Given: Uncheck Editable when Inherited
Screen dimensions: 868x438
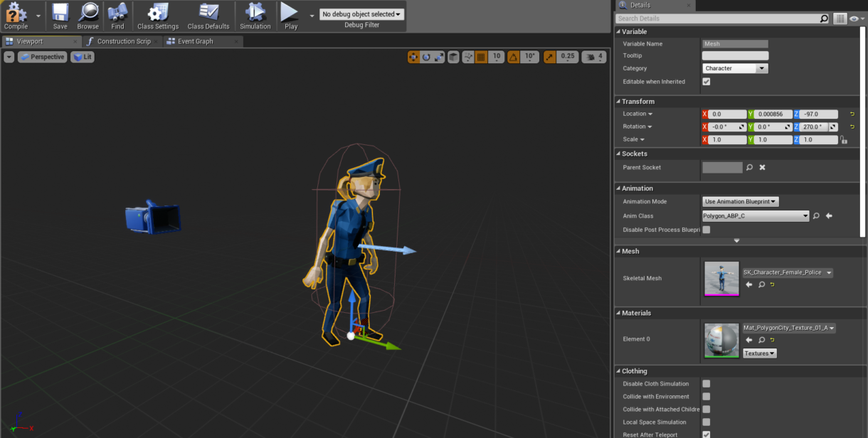Looking at the screenshot, I should (x=706, y=81).
